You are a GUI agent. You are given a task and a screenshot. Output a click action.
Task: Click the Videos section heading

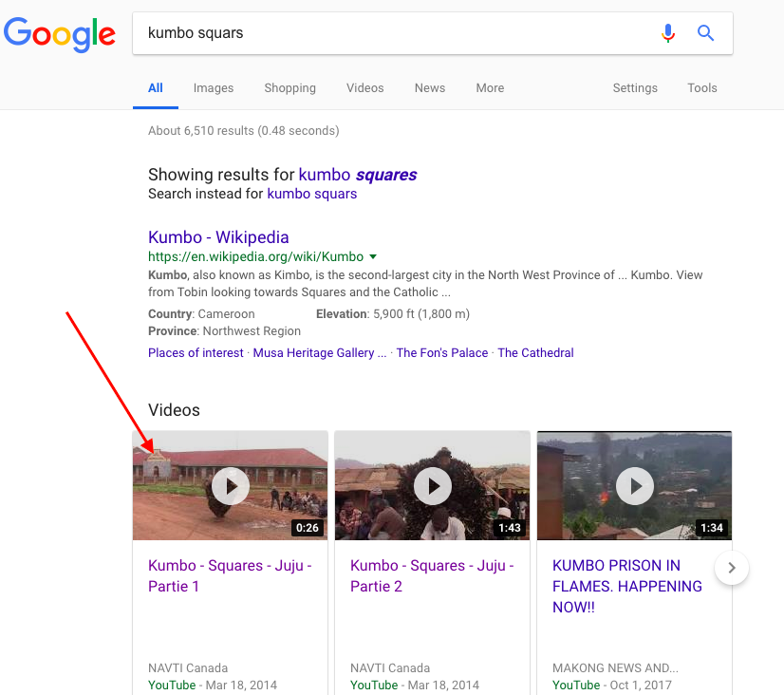pos(174,410)
